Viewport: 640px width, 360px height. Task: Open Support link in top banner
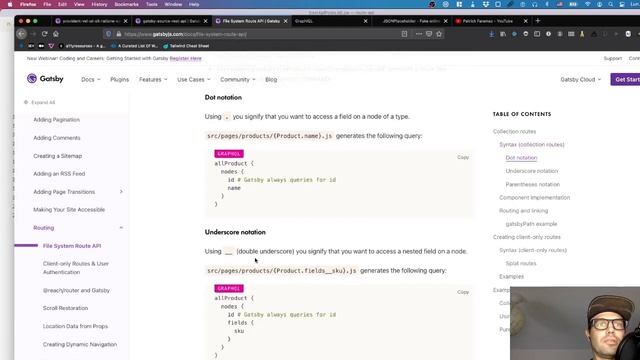click(613, 58)
